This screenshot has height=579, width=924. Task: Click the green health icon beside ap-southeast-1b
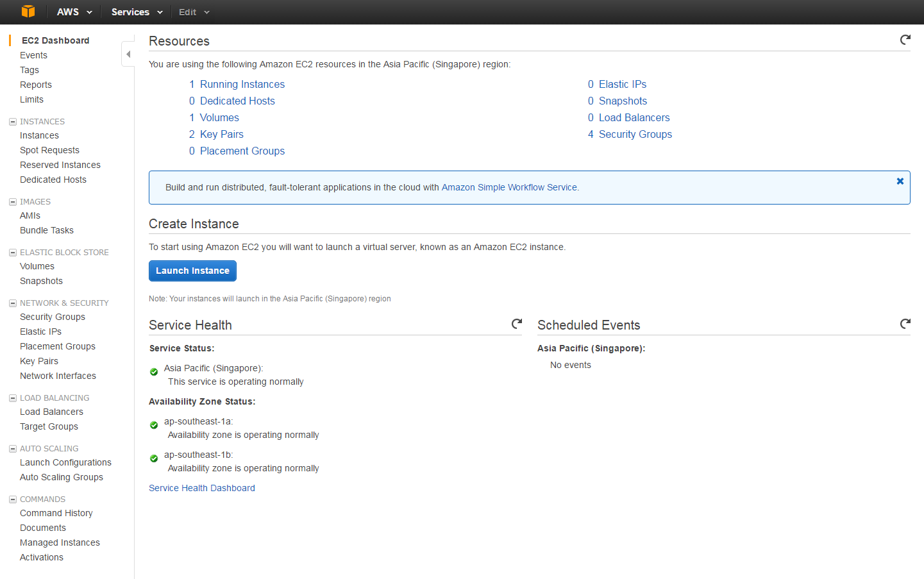153,458
